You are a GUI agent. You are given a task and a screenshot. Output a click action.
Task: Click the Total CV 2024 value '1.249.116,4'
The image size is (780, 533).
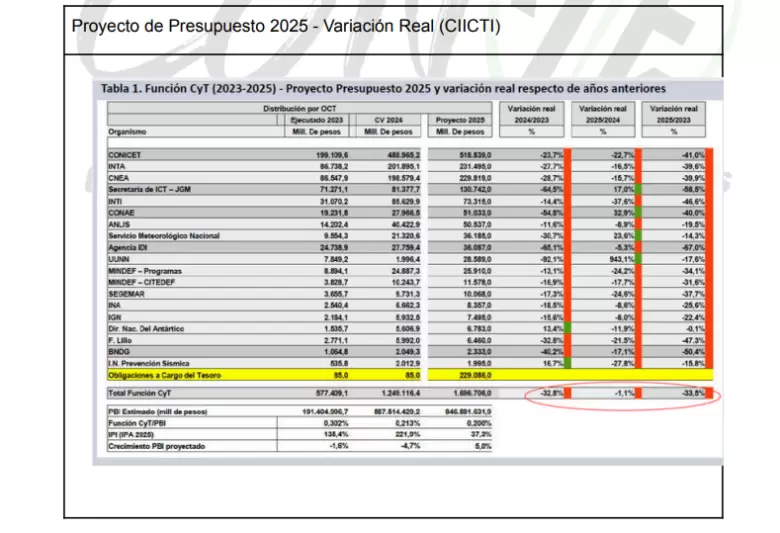point(401,393)
